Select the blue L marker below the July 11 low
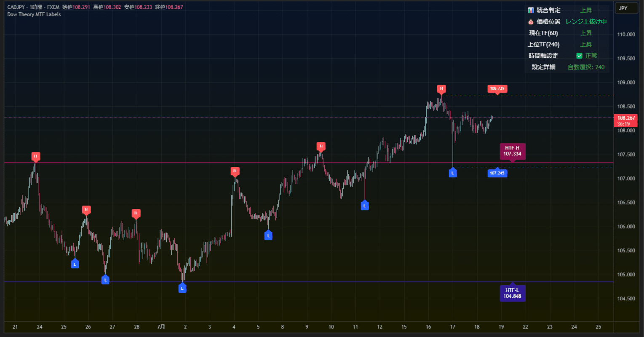644x337 pixels. [364, 205]
